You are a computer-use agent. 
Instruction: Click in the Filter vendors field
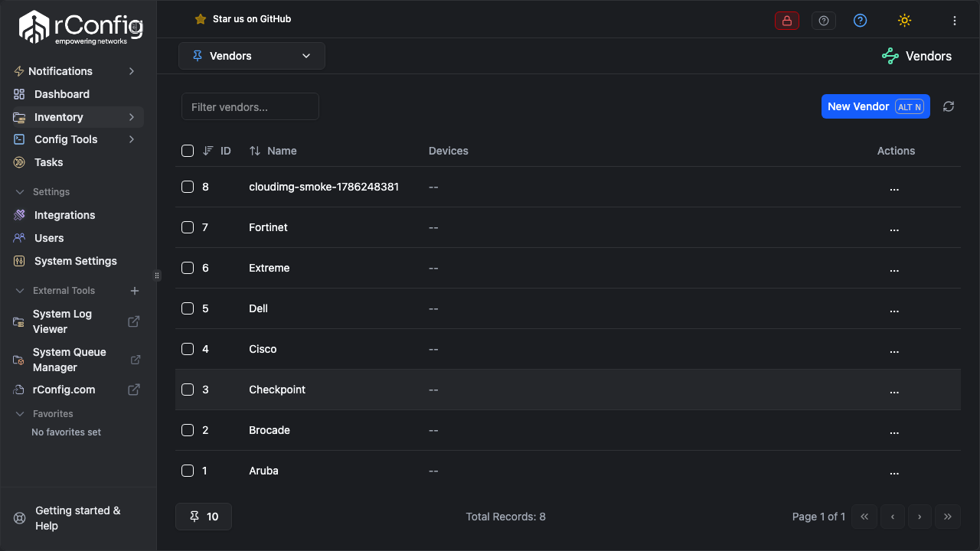(250, 106)
